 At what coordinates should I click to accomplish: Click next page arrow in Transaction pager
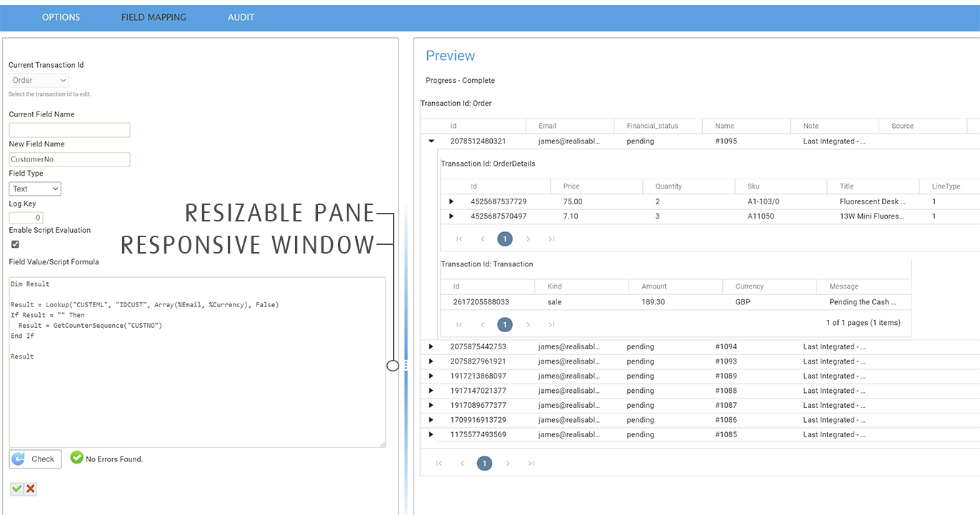[x=529, y=325]
